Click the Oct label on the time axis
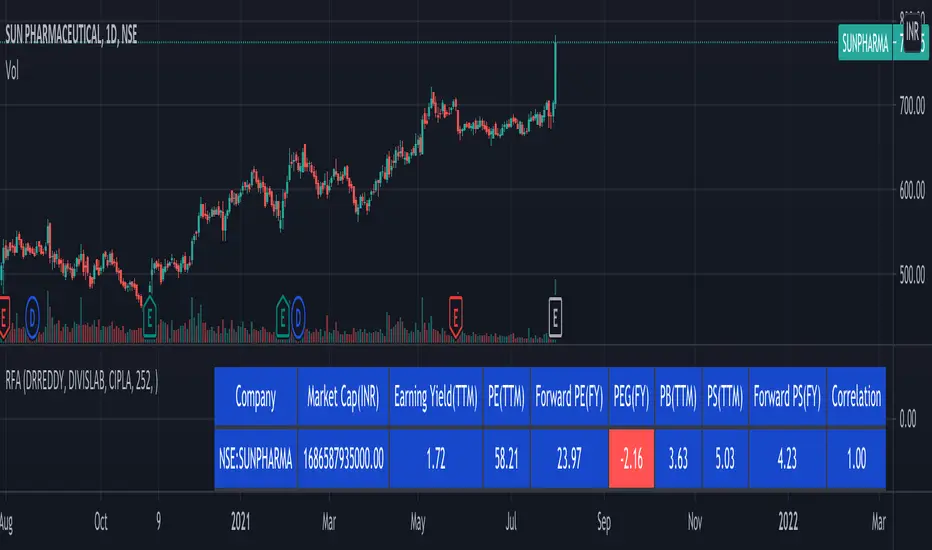 click(101, 522)
